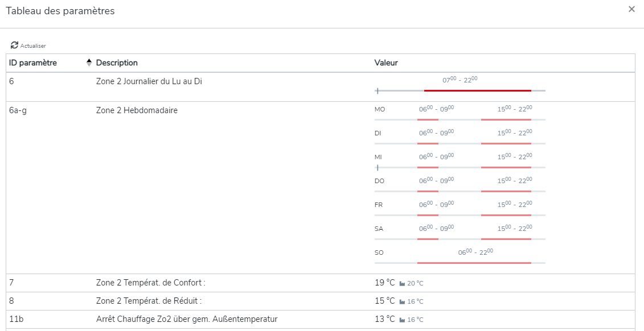Viewport: 644px width, 331px height.
Task: Click the daily 07–22 red schedule bar
Action: (477, 90)
